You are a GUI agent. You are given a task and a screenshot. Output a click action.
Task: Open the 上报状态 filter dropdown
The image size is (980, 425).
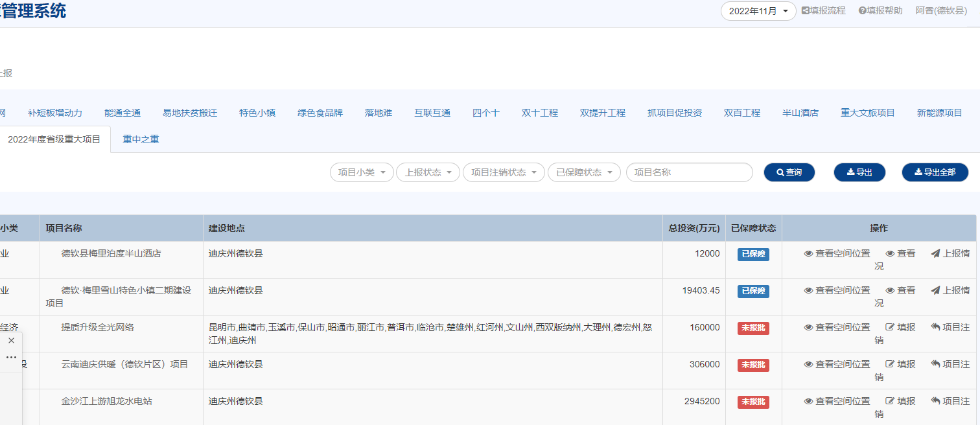tap(428, 172)
